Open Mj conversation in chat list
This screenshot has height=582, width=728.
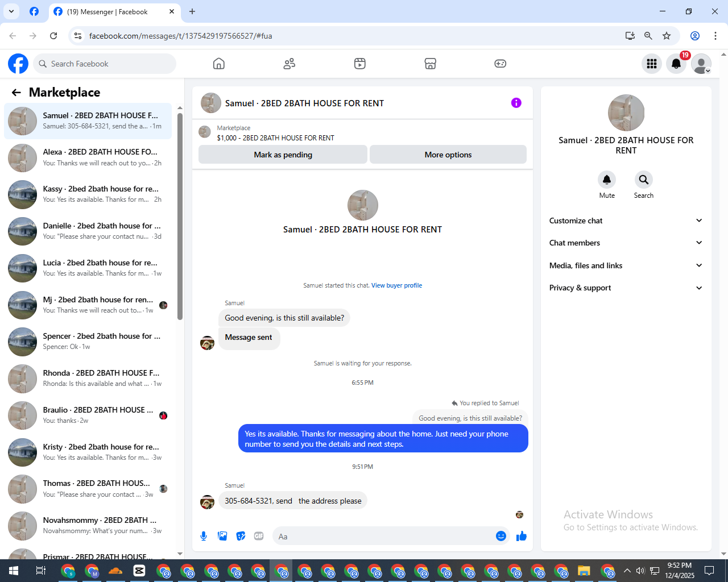pos(88,305)
